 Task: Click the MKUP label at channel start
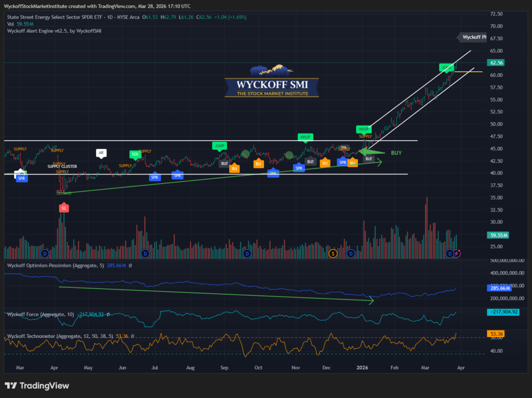coord(363,129)
